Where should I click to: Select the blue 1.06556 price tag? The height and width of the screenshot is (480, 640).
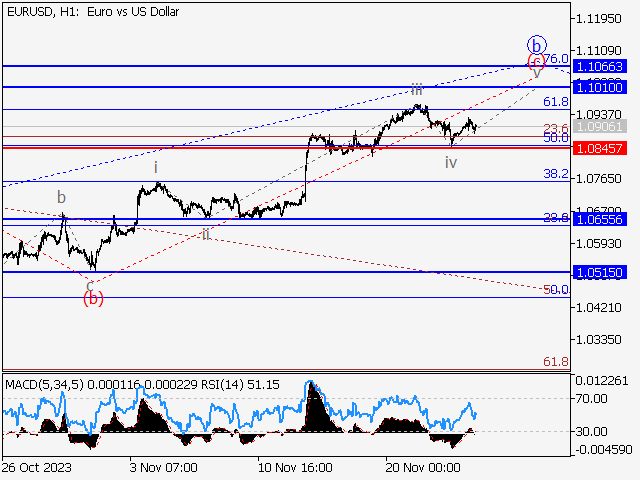click(600, 220)
